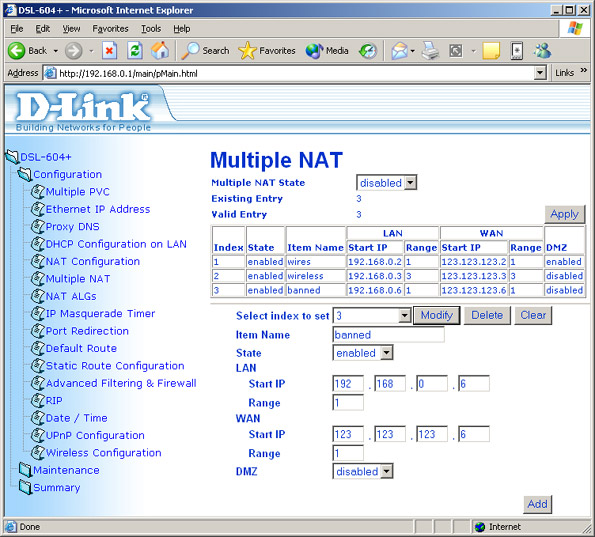Open the History icon
Viewport: 595px width, 537px height.
[368, 51]
